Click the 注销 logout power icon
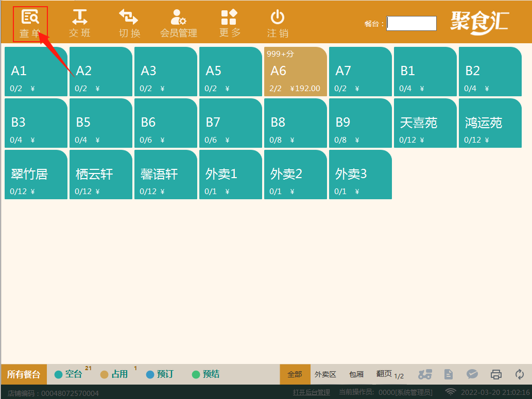The height and width of the screenshot is (399, 532). pos(278,24)
